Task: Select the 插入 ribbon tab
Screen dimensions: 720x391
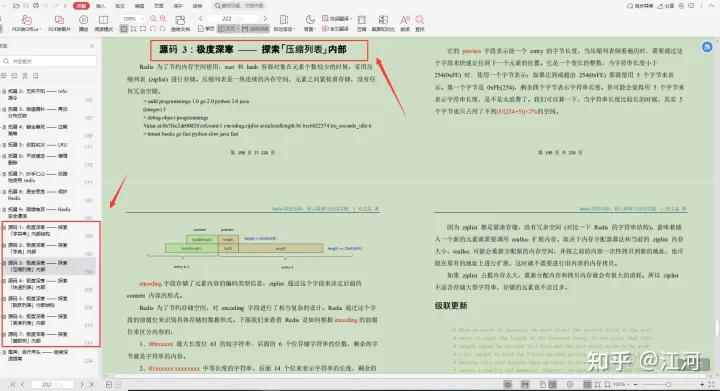Action: tap(101, 6)
